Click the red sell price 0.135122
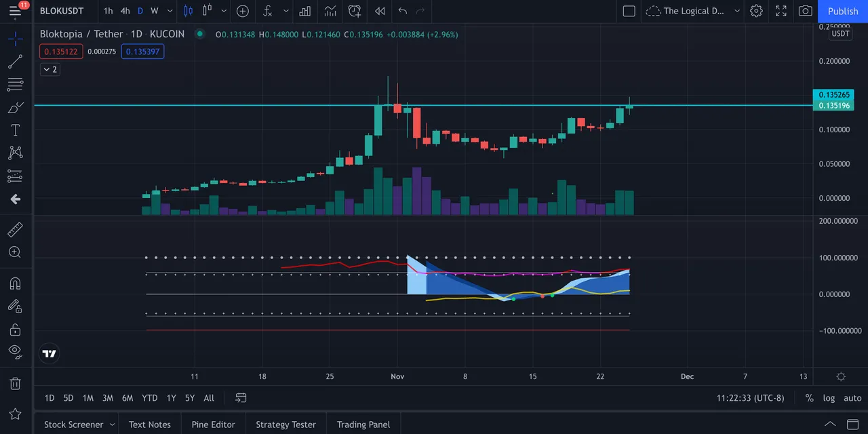The image size is (868, 434). pos(61,52)
